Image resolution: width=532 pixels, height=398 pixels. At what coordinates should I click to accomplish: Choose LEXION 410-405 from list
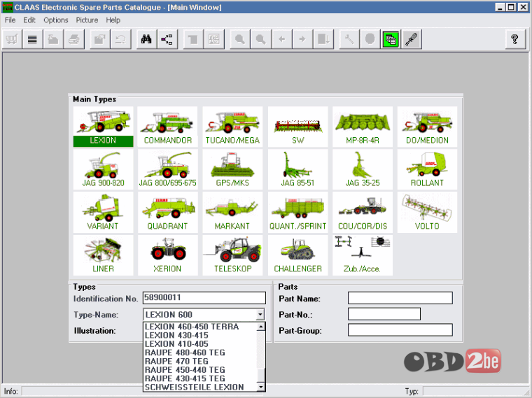tap(199, 344)
